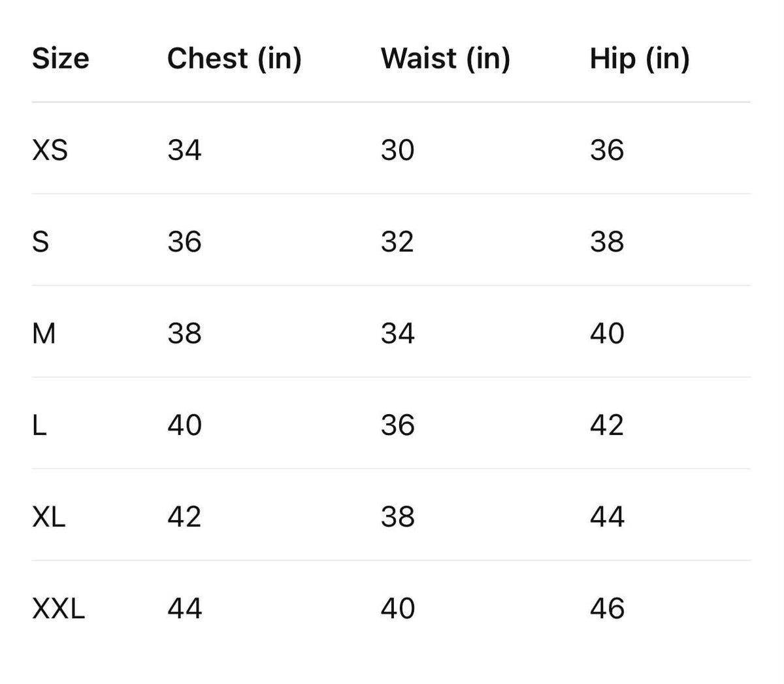Screen dimensions: 784x684
Task: Click waist value 32 in S row
Action: [397, 242]
